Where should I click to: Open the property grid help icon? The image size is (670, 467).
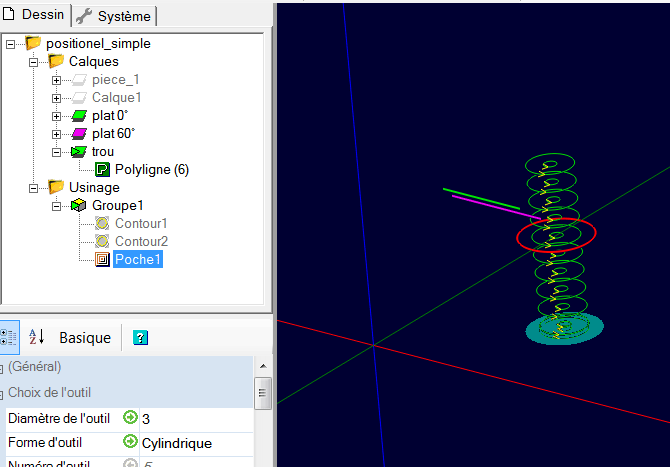140,338
